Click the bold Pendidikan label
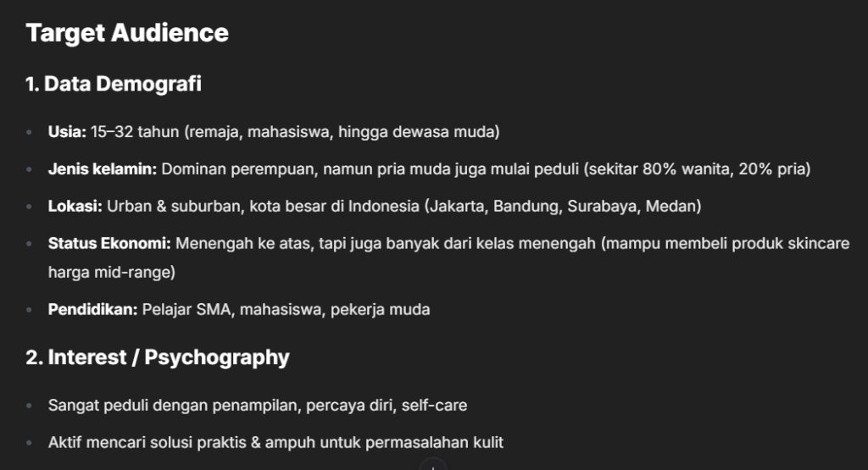The image size is (868, 470). click(92, 309)
